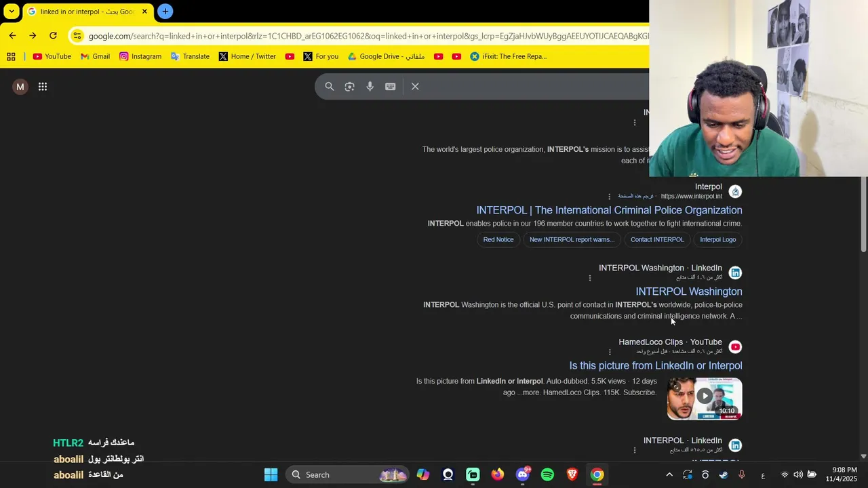Click the Windows taskbar Search box
The image size is (868, 488).
point(348,474)
